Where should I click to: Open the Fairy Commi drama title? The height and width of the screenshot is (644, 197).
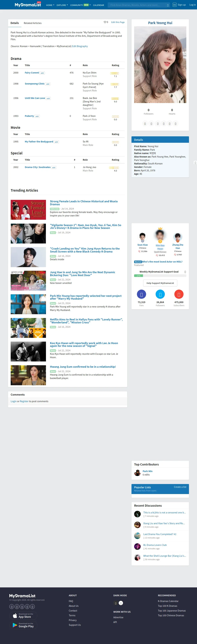(x=32, y=73)
